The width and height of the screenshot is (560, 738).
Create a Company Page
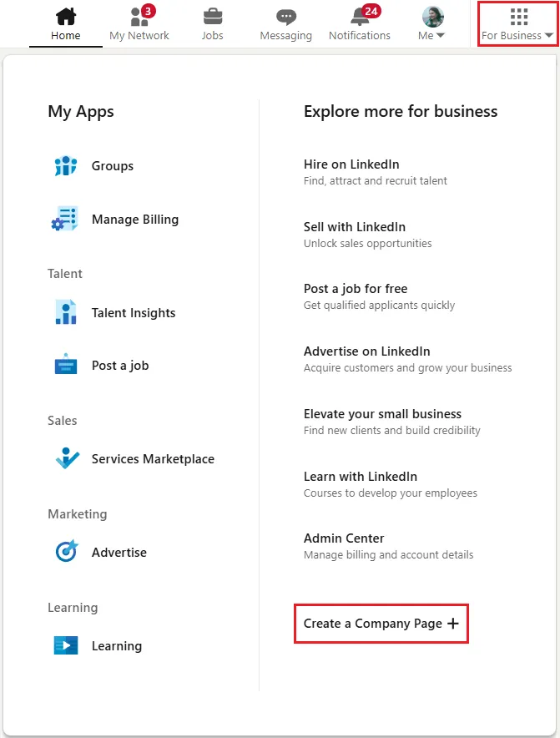pyautogui.click(x=381, y=623)
